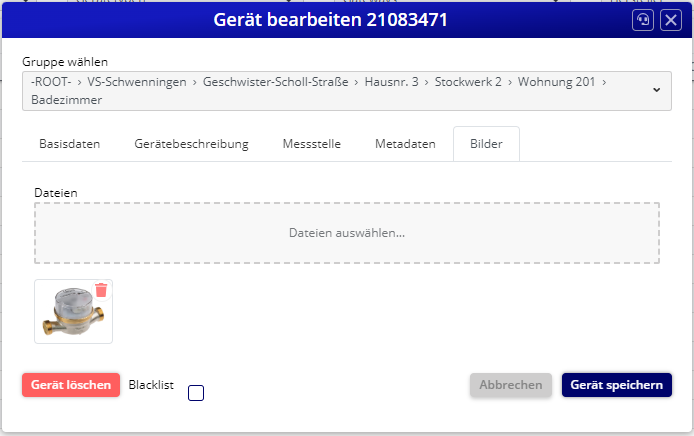Image resolution: width=694 pixels, height=436 pixels.
Task: Click the Gerät löschen button
Action: click(x=70, y=385)
